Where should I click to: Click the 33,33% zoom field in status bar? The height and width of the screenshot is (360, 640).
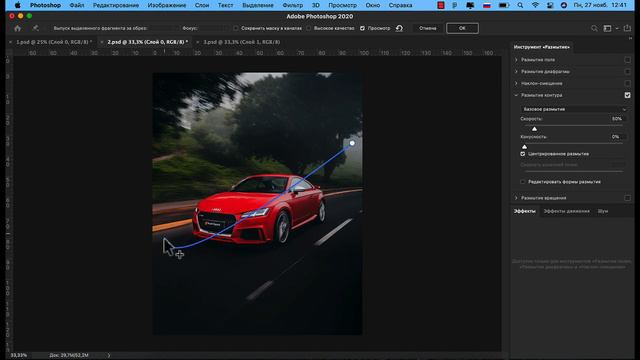click(19, 355)
